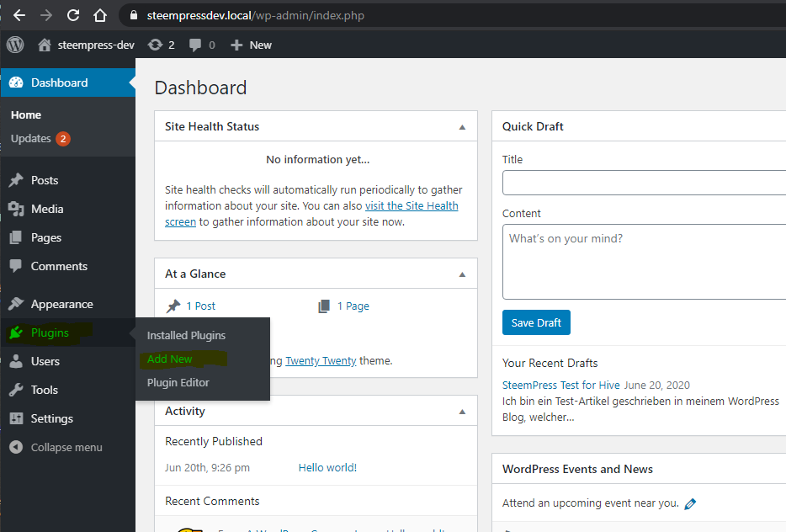Click the steempress-dev site name
The height and width of the screenshot is (532, 786).
pyautogui.click(x=96, y=45)
